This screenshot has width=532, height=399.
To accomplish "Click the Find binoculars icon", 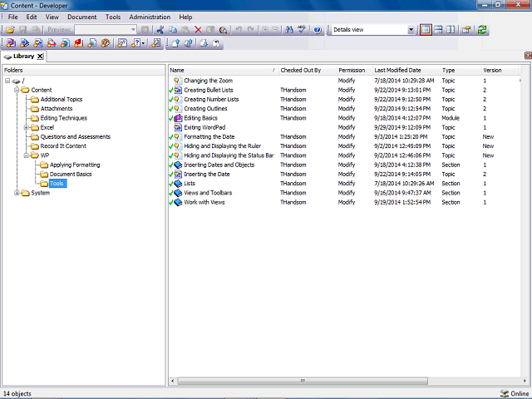I will click(289, 30).
